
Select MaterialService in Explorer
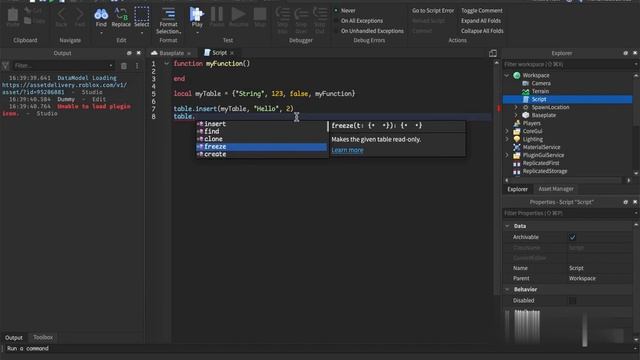(x=541, y=147)
